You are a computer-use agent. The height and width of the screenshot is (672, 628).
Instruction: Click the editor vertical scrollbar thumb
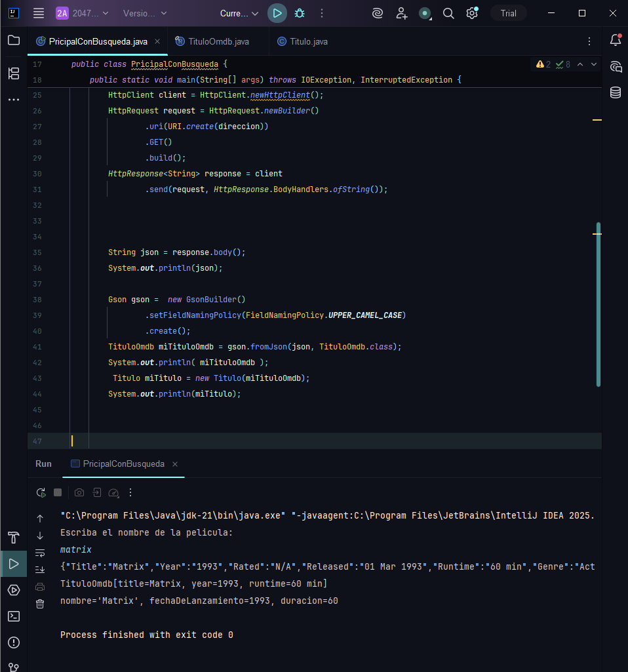click(x=598, y=304)
